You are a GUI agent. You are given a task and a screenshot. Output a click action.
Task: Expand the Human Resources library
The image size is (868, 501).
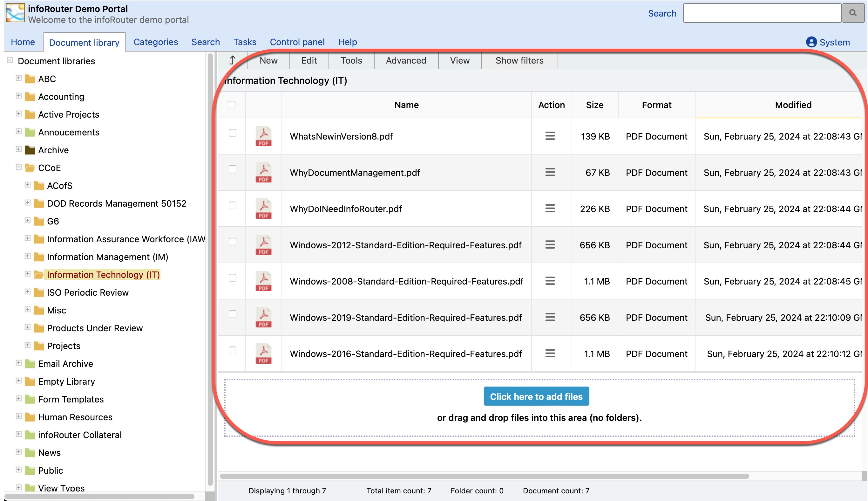pyautogui.click(x=19, y=416)
